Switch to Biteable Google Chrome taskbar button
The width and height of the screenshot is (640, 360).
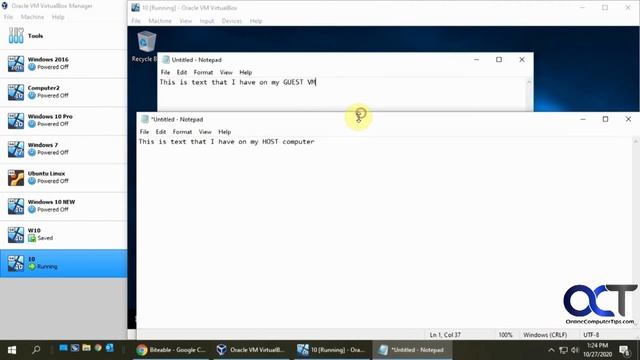(x=171, y=350)
